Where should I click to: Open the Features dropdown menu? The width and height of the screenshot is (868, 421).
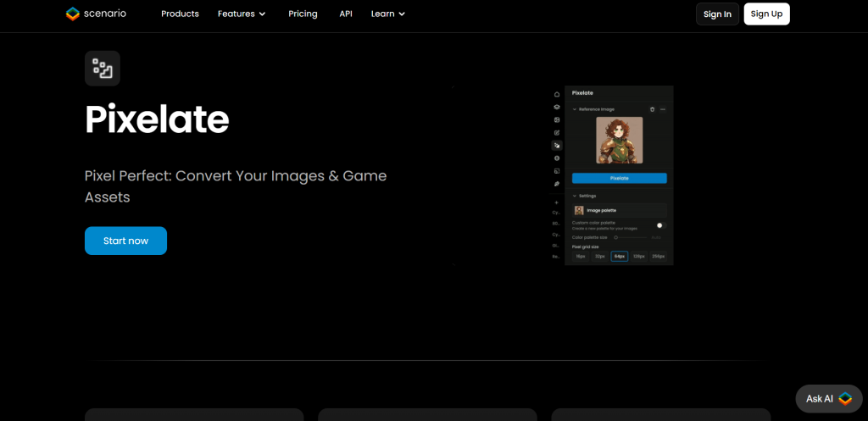[242, 14]
